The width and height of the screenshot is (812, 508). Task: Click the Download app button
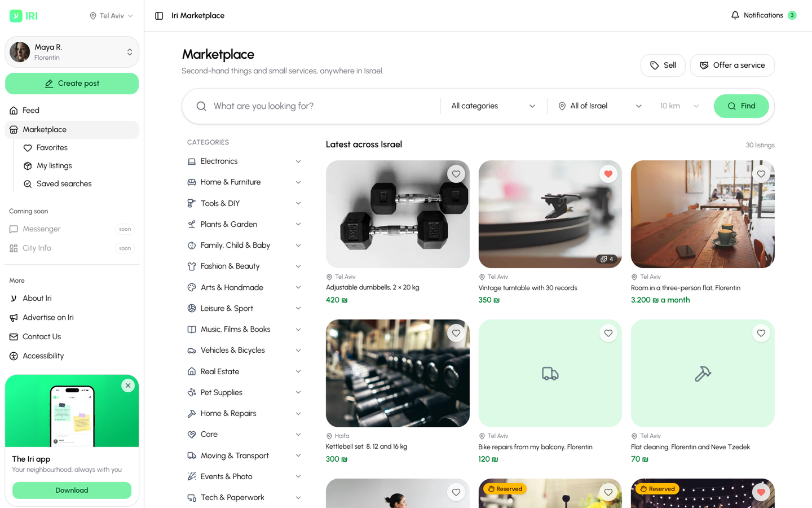click(x=72, y=491)
